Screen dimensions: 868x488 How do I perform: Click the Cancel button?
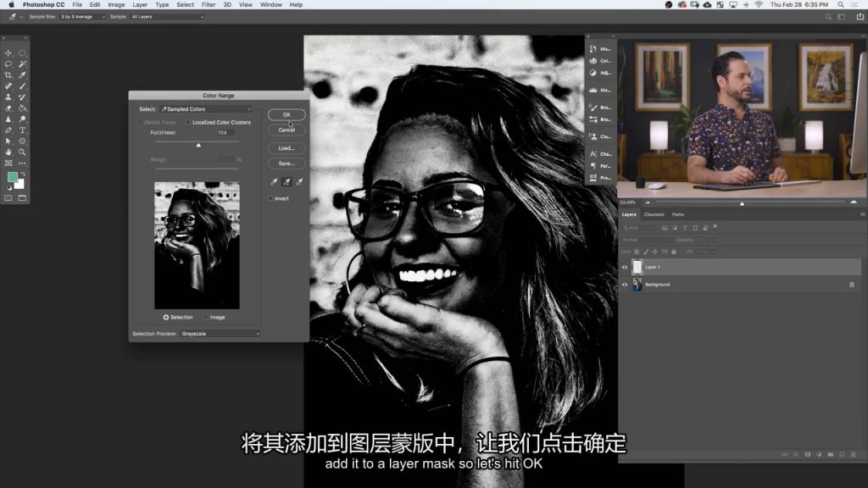click(x=287, y=130)
